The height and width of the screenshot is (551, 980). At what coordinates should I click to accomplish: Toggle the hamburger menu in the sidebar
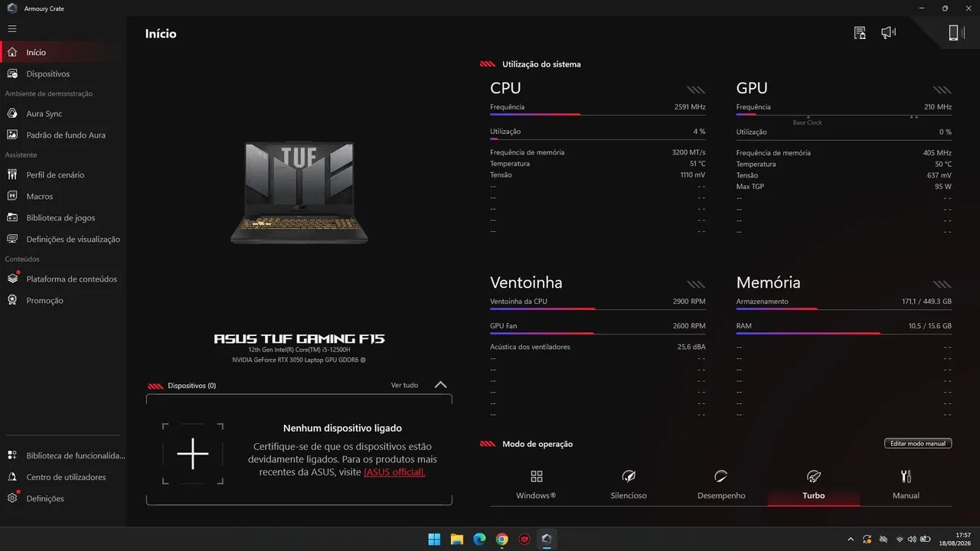[12, 28]
